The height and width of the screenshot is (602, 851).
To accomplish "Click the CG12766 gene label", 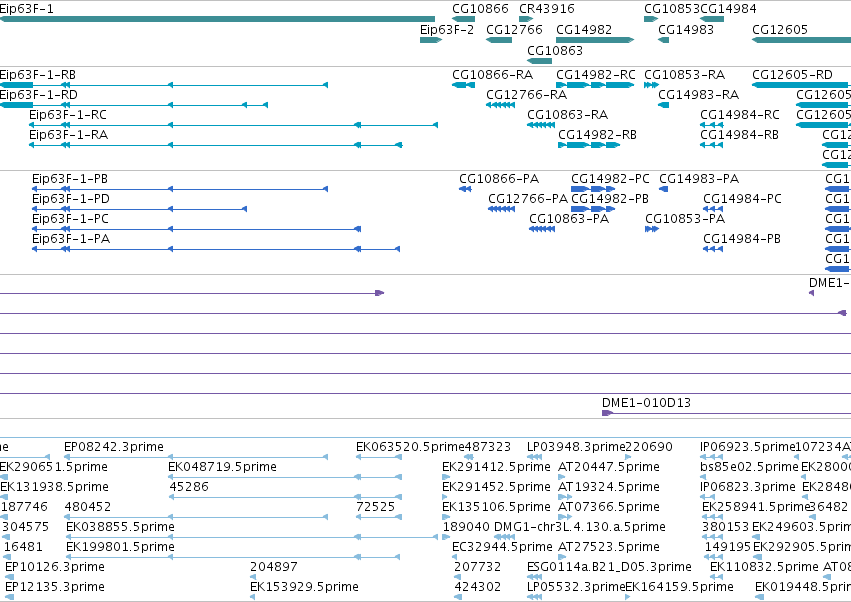I will click(514, 30).
